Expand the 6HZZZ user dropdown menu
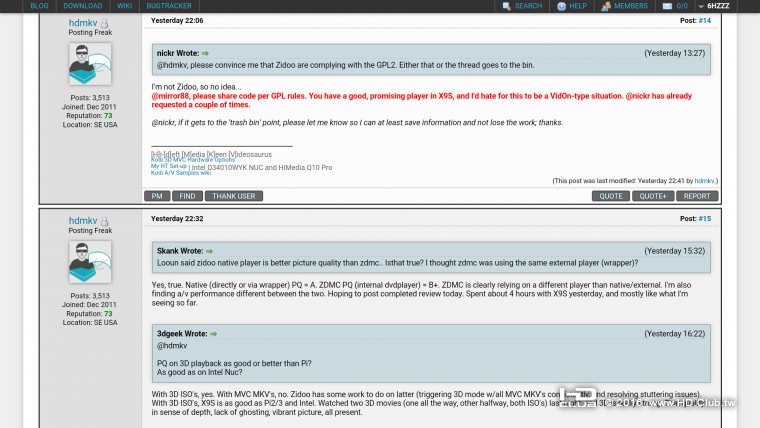The image size is (760, 428). click(700, 6)
